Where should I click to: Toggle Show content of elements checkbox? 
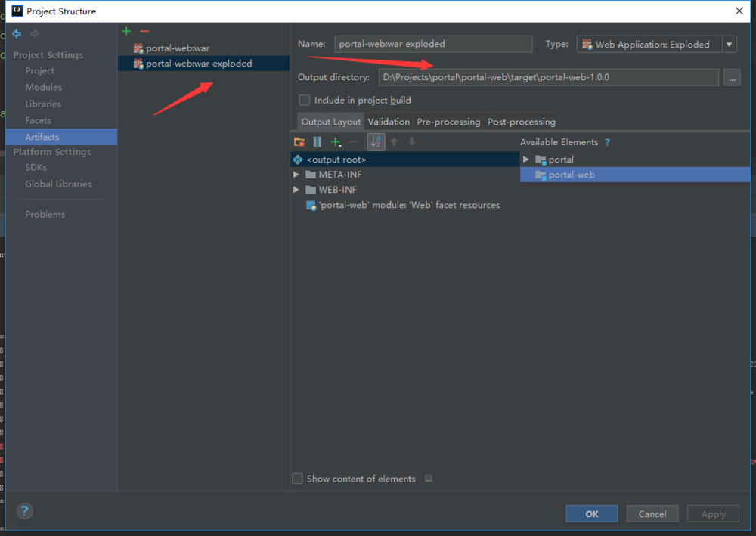[x=297, y=478]
